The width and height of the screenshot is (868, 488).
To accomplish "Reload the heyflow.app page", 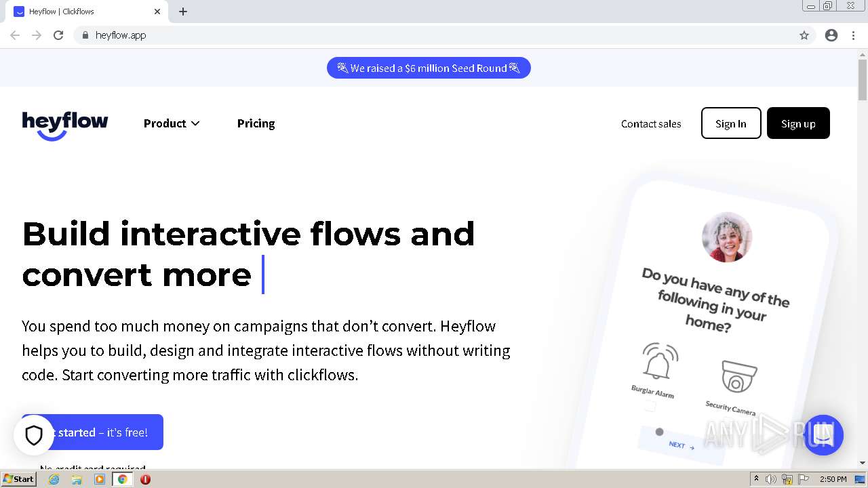I will (58, 35).
